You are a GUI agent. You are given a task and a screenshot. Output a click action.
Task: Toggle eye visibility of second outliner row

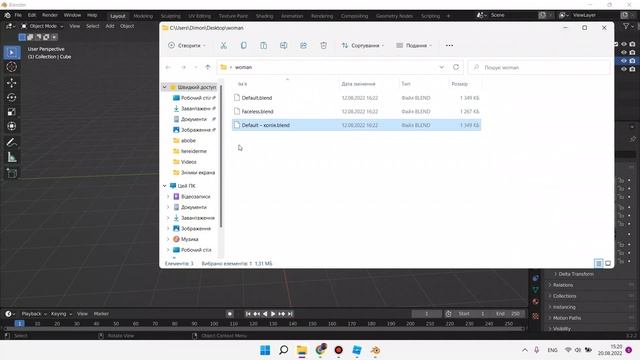[624, 52]
